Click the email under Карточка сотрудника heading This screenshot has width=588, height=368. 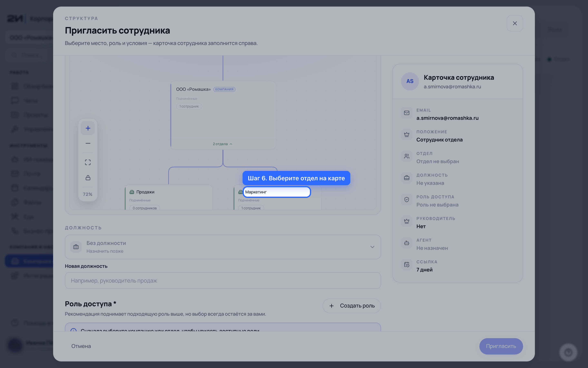(452, 87)
